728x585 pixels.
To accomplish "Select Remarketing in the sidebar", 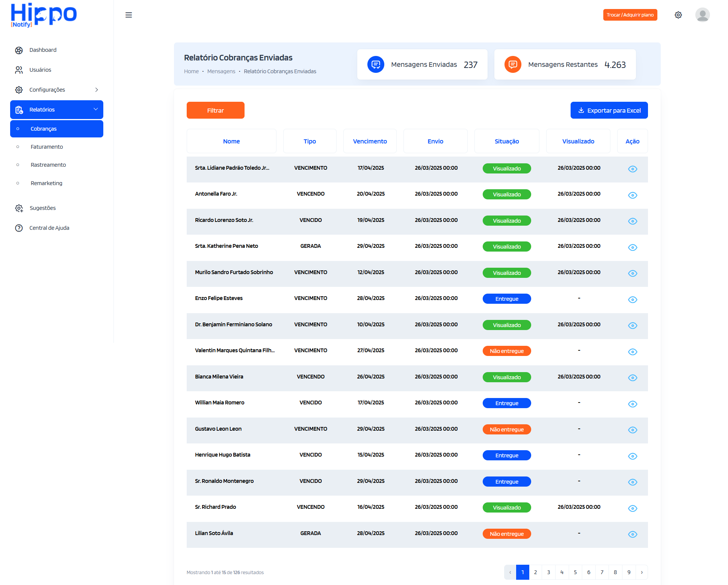I will [46, 183].
